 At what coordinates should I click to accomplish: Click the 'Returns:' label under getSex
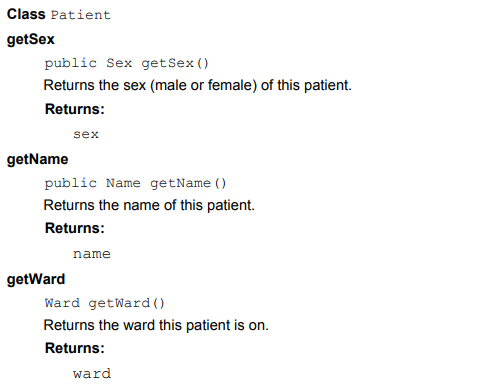pos(75,109)
